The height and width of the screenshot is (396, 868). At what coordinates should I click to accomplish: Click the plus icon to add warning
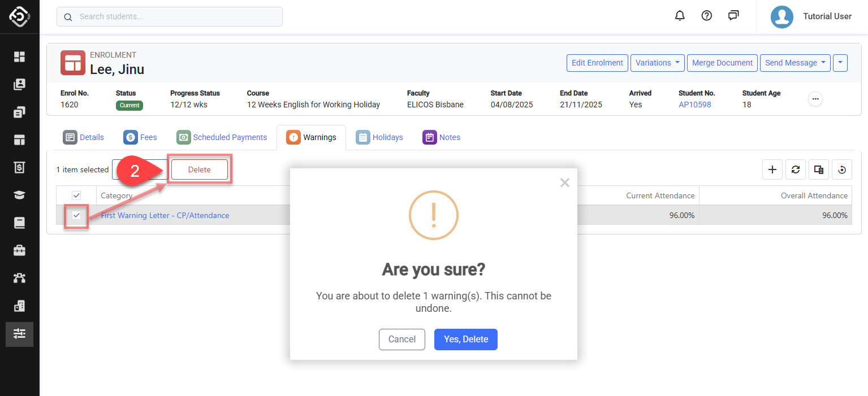click(772, 169)
